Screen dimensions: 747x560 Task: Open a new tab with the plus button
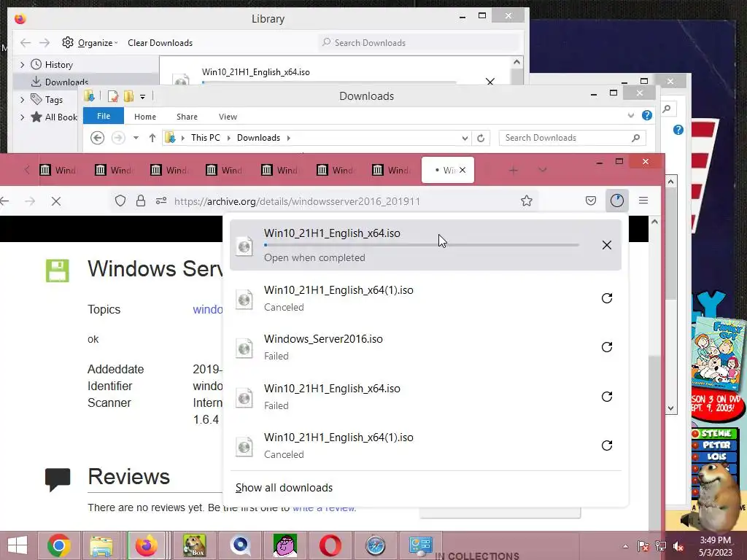point(513,170)
